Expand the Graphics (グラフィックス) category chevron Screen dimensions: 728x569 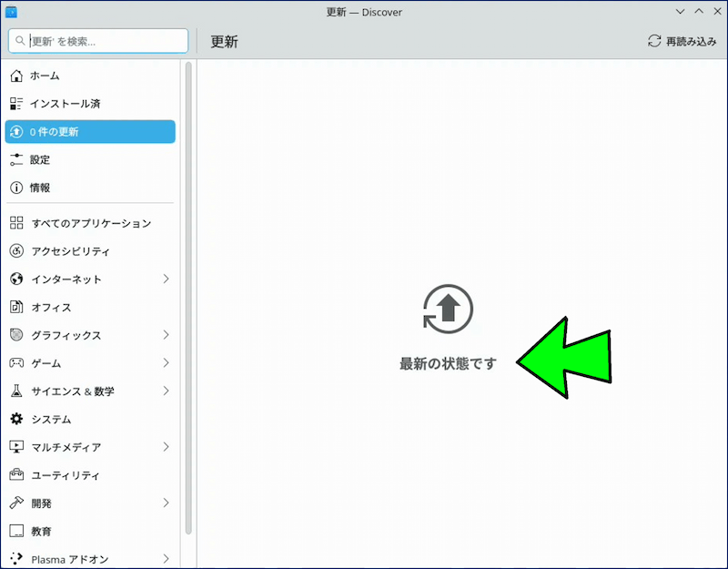coord(166,335)
